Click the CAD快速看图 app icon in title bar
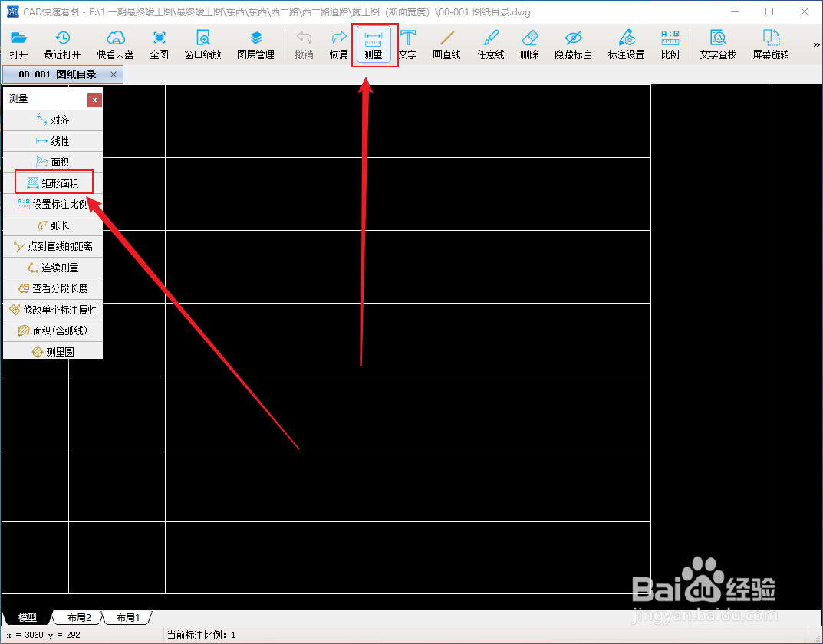 click(12, 11)
